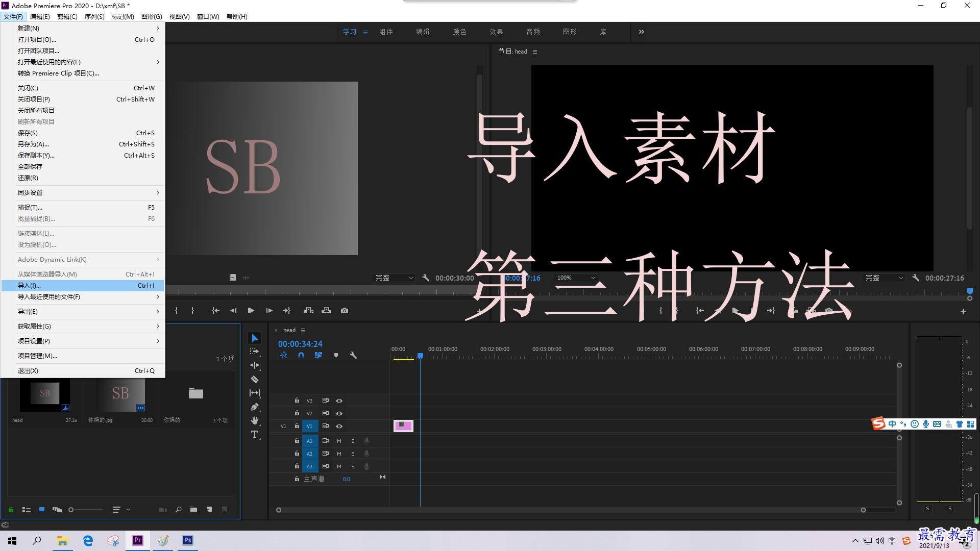980x551 pixels.
Task: Go to In point in source monitor
Action: [216, 310]
